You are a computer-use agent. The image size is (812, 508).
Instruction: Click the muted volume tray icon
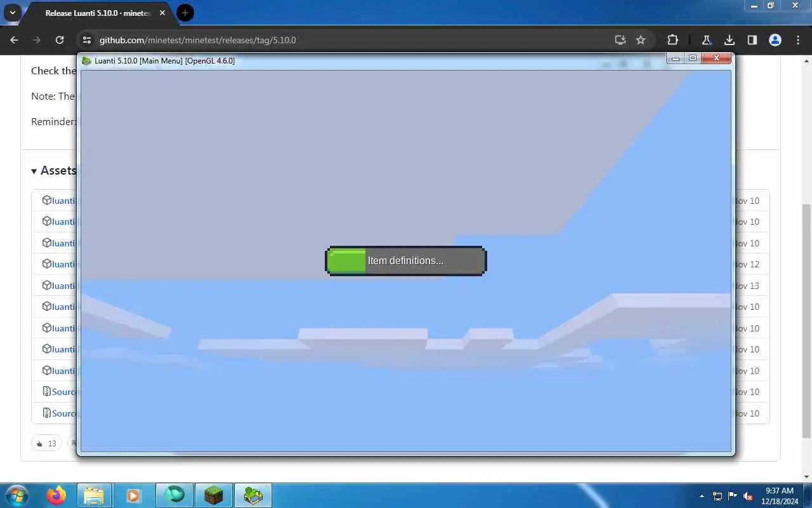749,496
